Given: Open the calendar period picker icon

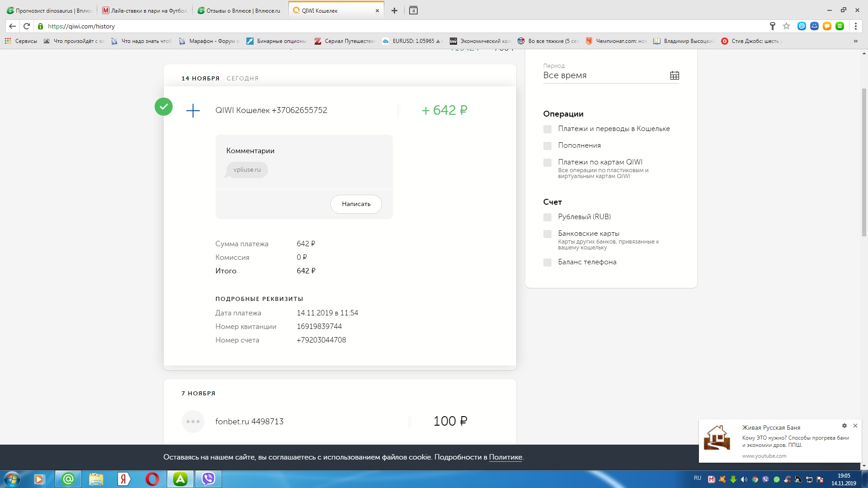Looking at the screenshot, I should point(675,75).
